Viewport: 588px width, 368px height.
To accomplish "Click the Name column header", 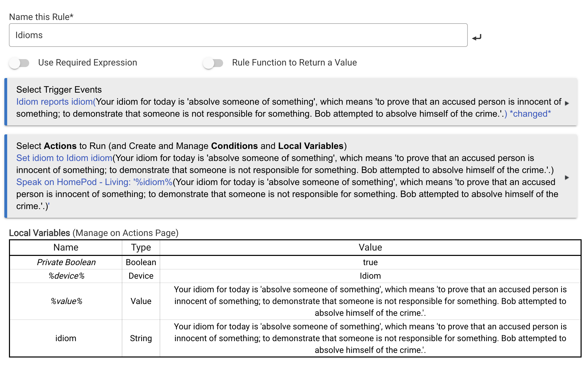I will point(66,247).
